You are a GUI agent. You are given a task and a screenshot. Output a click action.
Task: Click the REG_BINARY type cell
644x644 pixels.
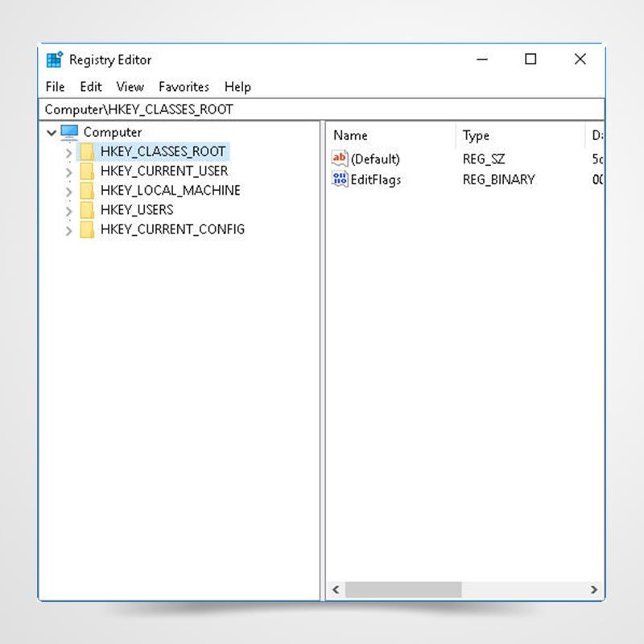tap(498, 180)
